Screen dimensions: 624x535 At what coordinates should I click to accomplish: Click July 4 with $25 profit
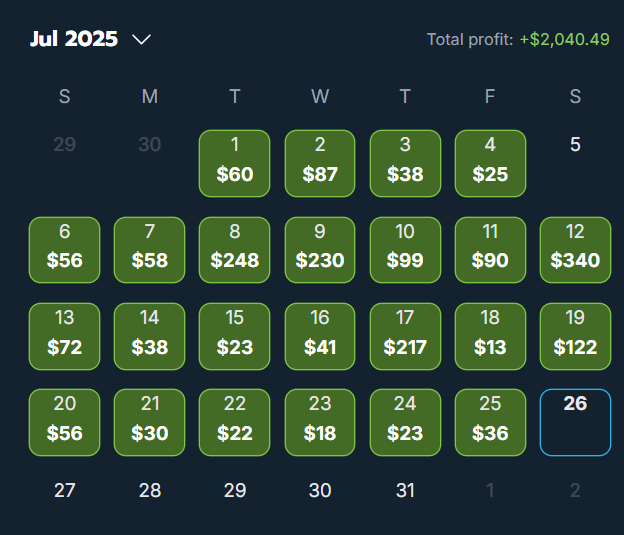coord(490,163)
